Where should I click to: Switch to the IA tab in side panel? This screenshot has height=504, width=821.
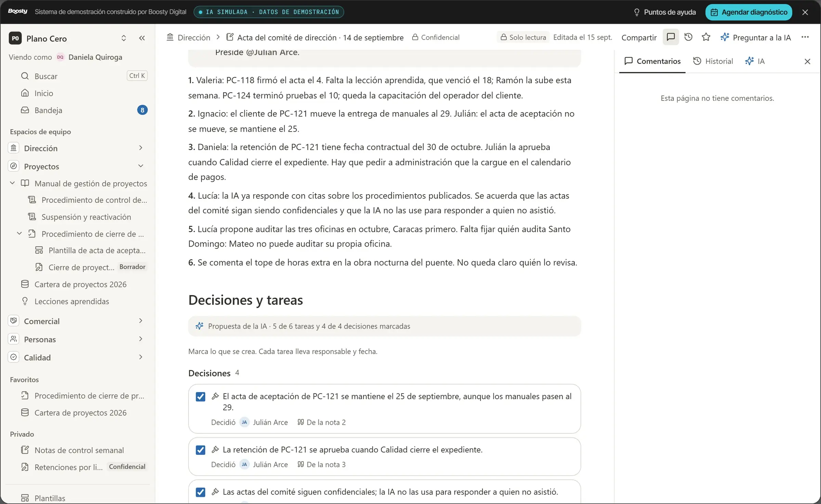755,61
